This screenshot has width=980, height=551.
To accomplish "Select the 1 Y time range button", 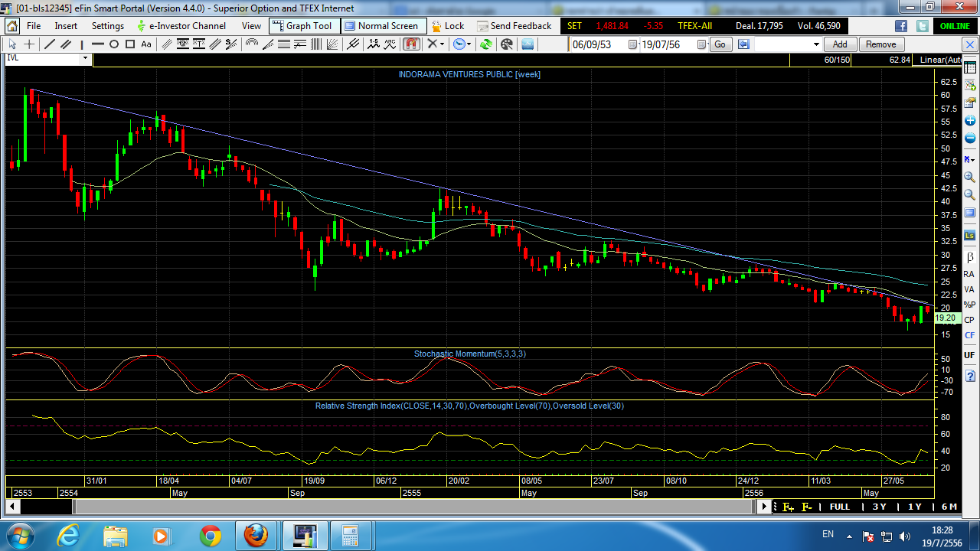I will pos(915,507).
